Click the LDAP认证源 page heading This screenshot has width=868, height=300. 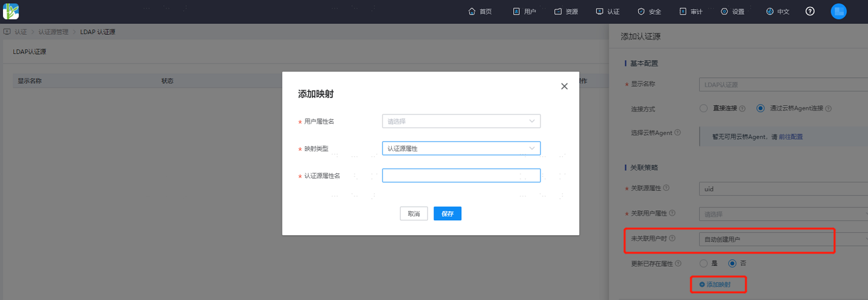tap(30, 51)
